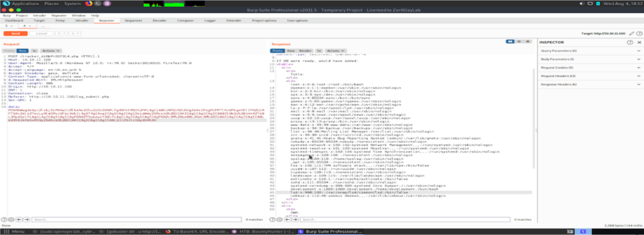Expand Query Parameters section in Inspector
Image resolution: width=644 pixels, height=235 pixels.
pyautogui.click(x=590, y=51)
